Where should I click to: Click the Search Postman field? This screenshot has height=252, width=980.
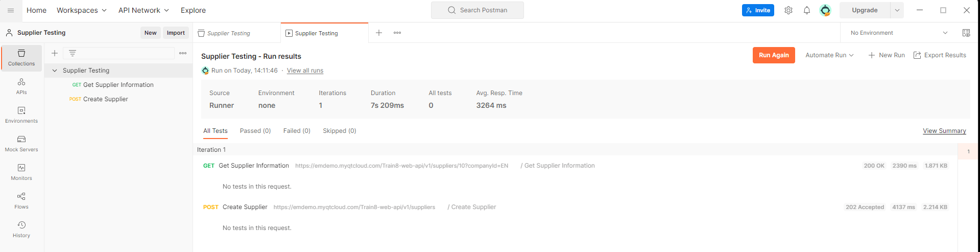point(477,10)
